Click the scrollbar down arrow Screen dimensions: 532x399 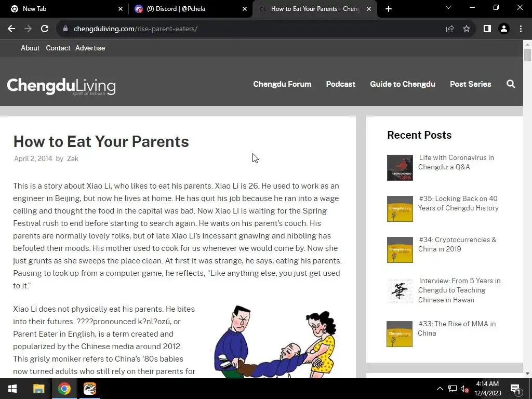coord(527,374)
